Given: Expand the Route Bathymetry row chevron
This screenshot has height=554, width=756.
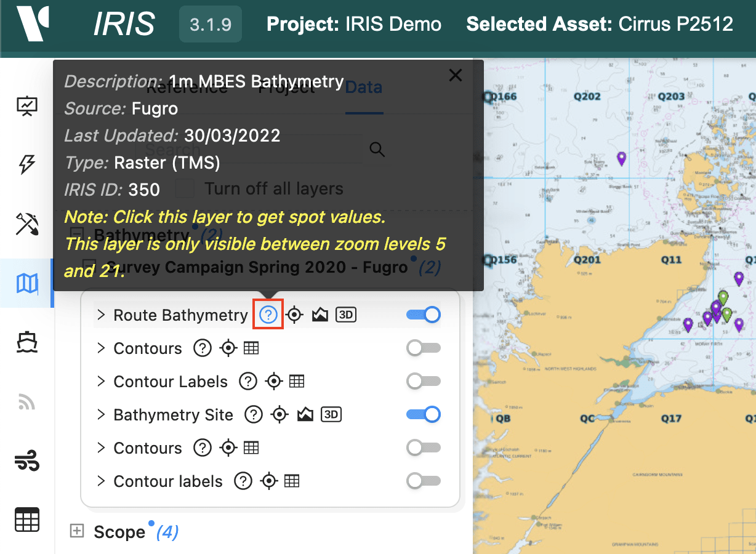Looking at the screenshot, I should [x=101, y=315].
